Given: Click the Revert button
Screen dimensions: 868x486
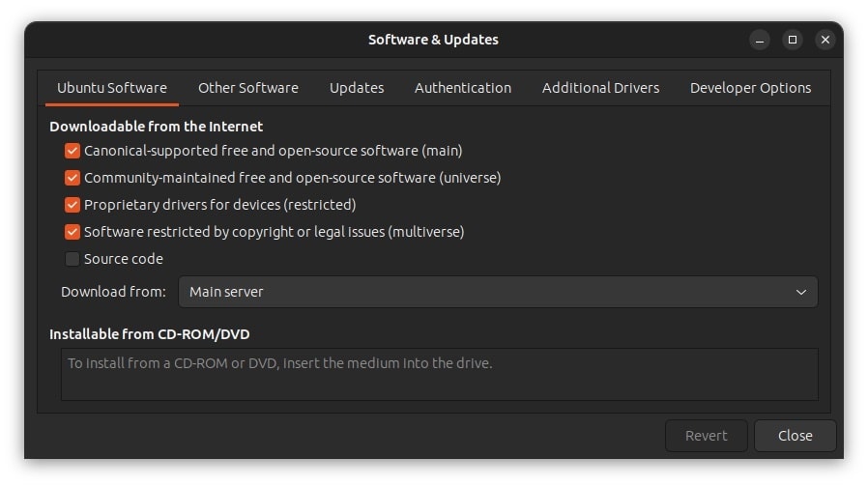Looking at the screenshot, I should pyautogui.click(x=706, y=436).
